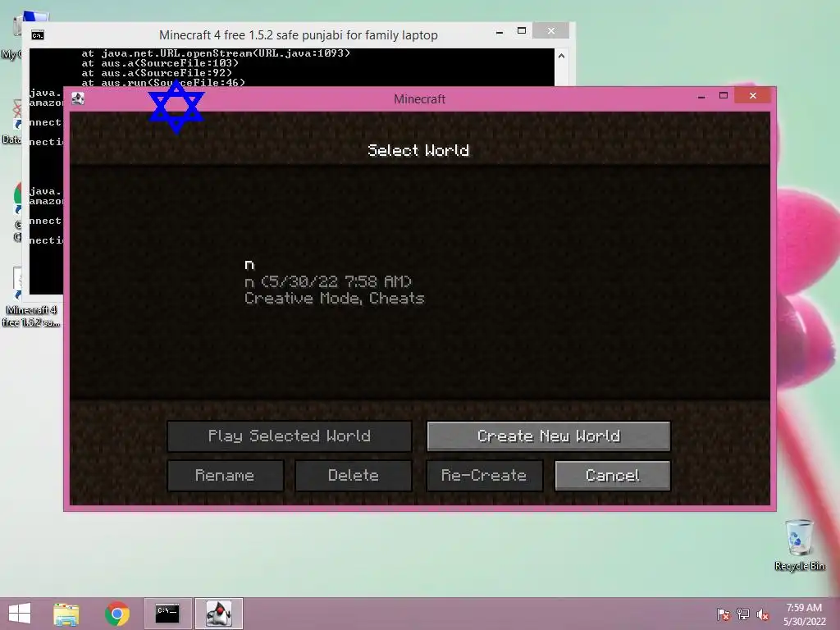
Task: Click Cancel in Select World screen
Action: [613, 475]
